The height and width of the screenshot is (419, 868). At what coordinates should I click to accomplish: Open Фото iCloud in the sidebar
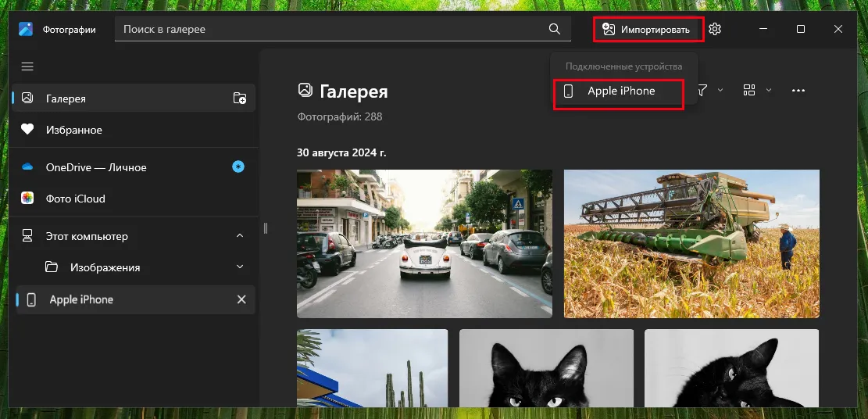(x=75, y=199)
